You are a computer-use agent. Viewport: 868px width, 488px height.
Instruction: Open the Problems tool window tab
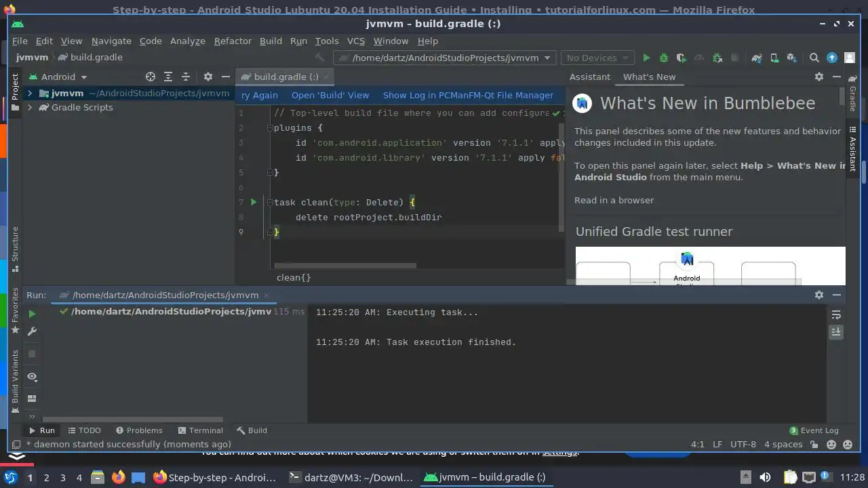coord(139,430)
